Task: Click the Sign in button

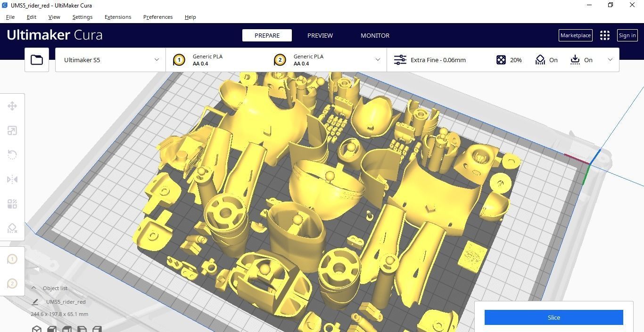Action: pos(627,35)
